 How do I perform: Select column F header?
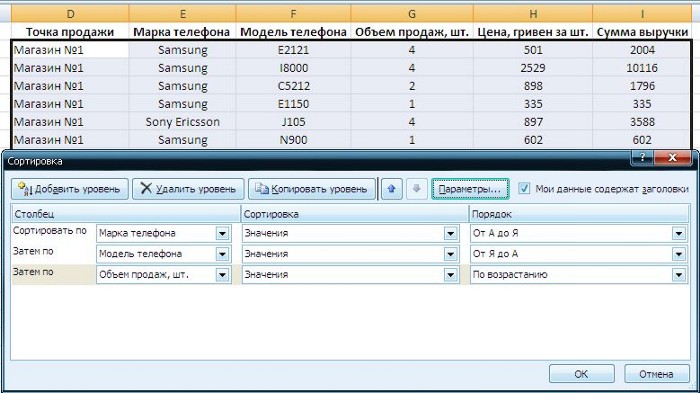(x=293, y=14)
